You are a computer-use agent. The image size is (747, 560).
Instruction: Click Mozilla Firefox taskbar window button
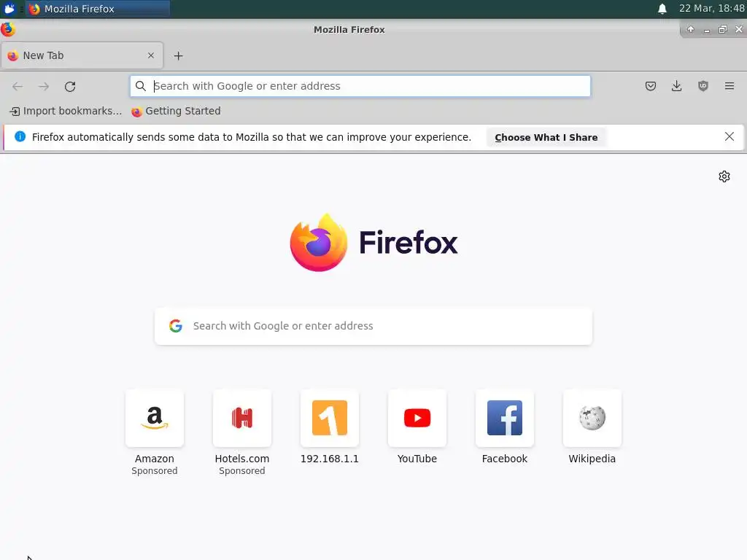pos(98,9)
